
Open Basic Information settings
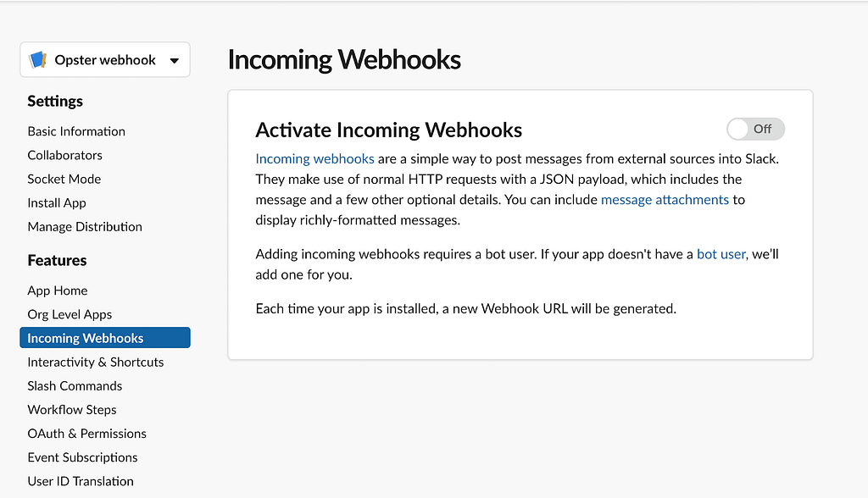pyautogui.click(x=76, y=131)
